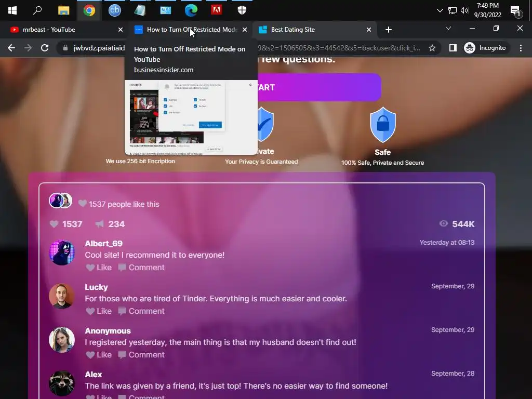Open the volume control in tray

[464, 10]
